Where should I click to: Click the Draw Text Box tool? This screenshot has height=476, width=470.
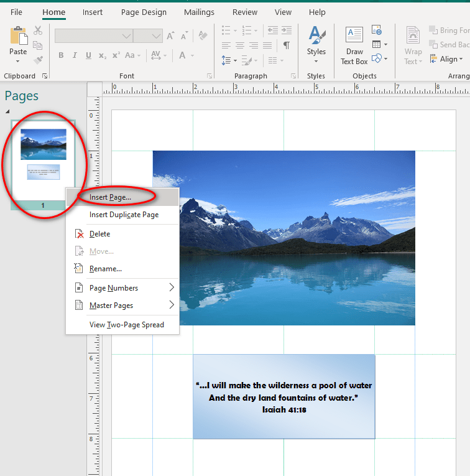coord(354,46)
